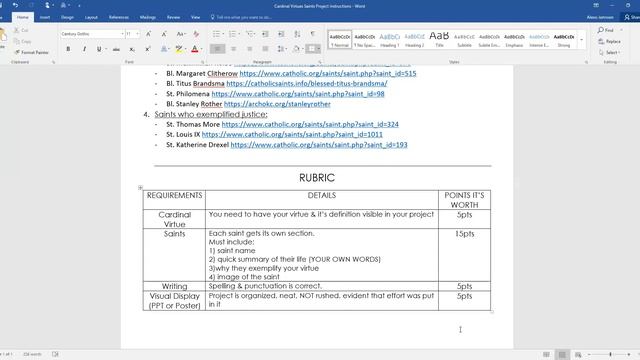Apply Heading 1 style
The height and width of the screenshot is (360, 640).
(x=389, y=40)
